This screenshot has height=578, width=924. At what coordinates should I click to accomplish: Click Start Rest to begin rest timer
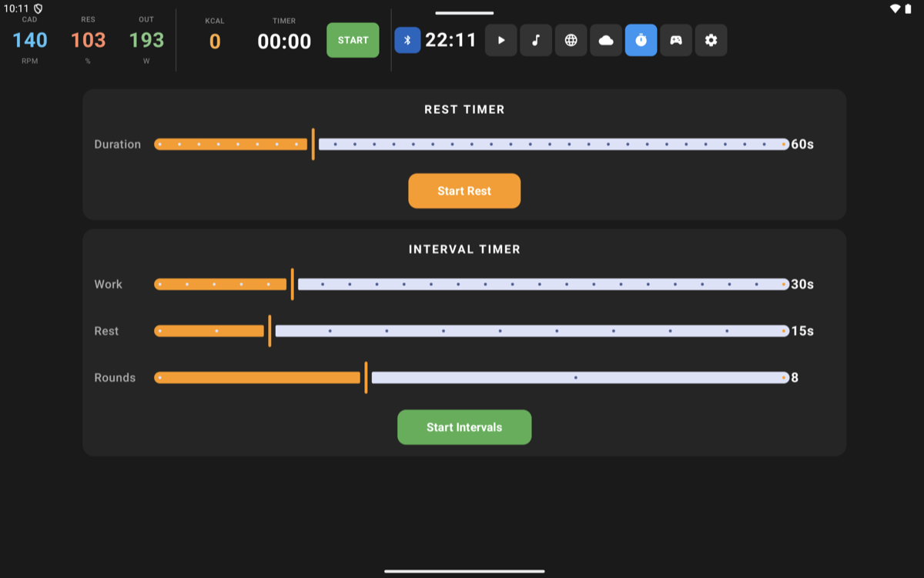point(464,190)
